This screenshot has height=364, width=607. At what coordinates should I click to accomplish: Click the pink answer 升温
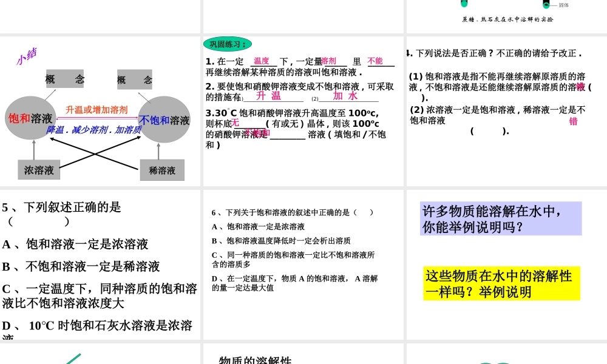tap(268, 95)
